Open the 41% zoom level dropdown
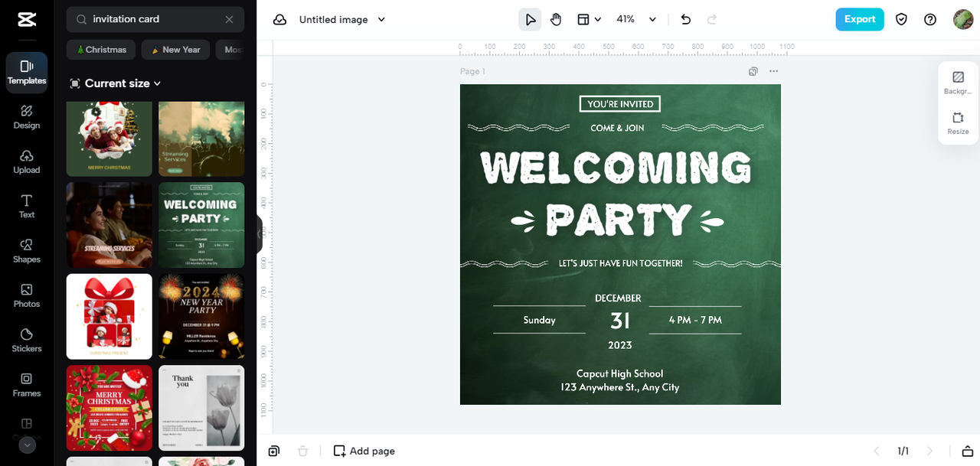Image resolution: width=980 pixels, height=466 pixels. 636,20
